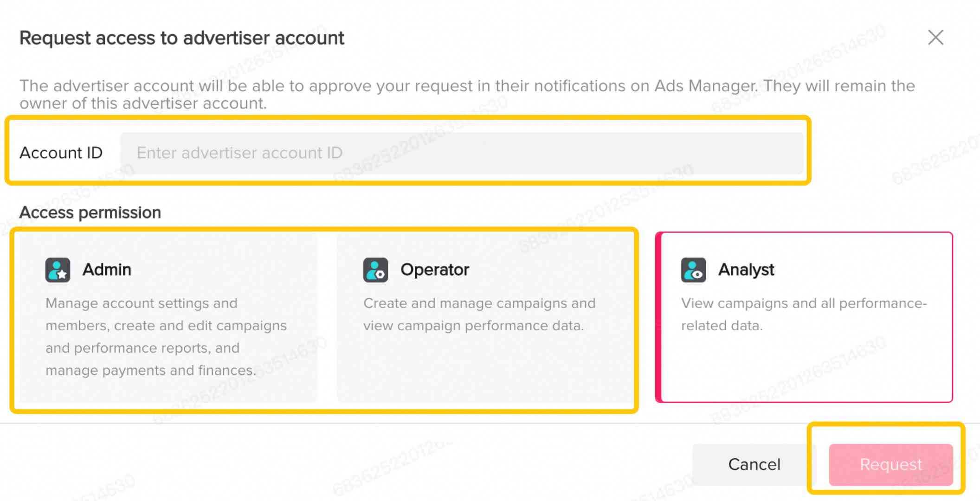Click the Operator role gear icon

point(375,270)
